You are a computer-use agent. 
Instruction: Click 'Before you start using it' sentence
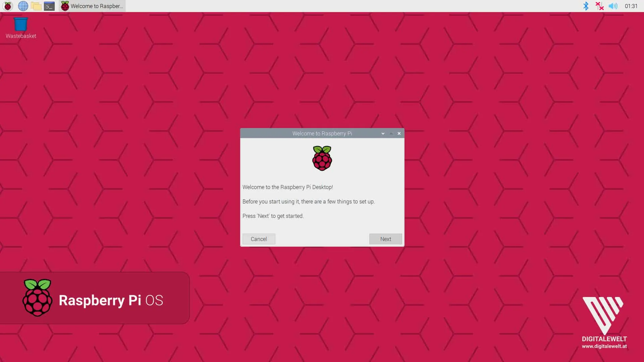pos(308,201)
